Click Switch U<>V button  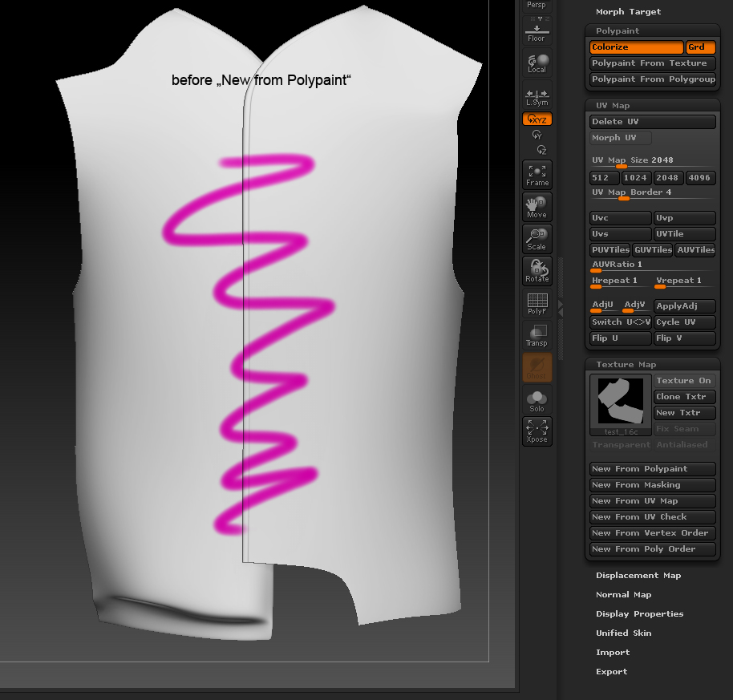621,322
